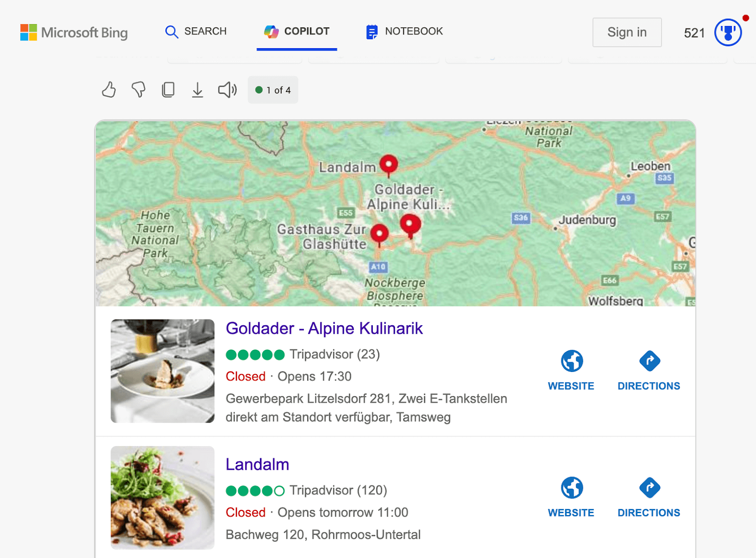Download the response via export icon
The height and width of the screenshot is (558, 756).
[x=198, y=90]
